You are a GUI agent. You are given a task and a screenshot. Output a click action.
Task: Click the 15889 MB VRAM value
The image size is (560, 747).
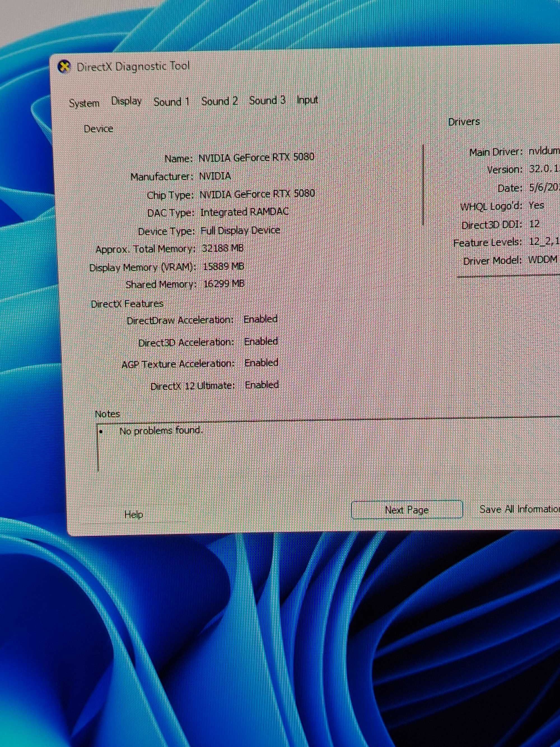point(223,266)
